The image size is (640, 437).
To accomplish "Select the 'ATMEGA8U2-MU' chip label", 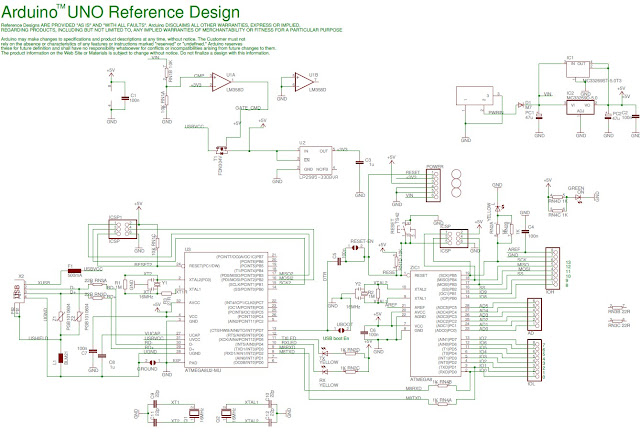I will tap(203, 371).
